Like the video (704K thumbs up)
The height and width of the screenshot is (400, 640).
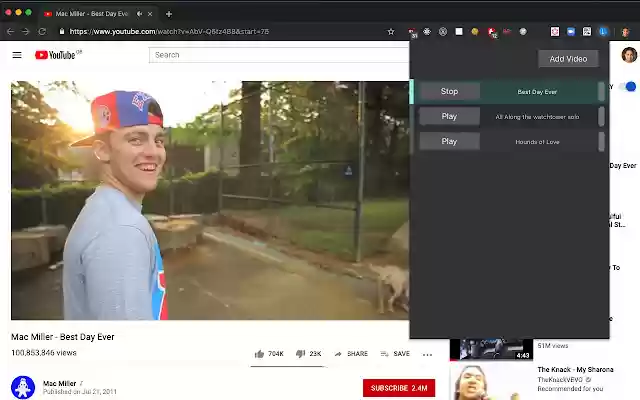click(269, 354)
